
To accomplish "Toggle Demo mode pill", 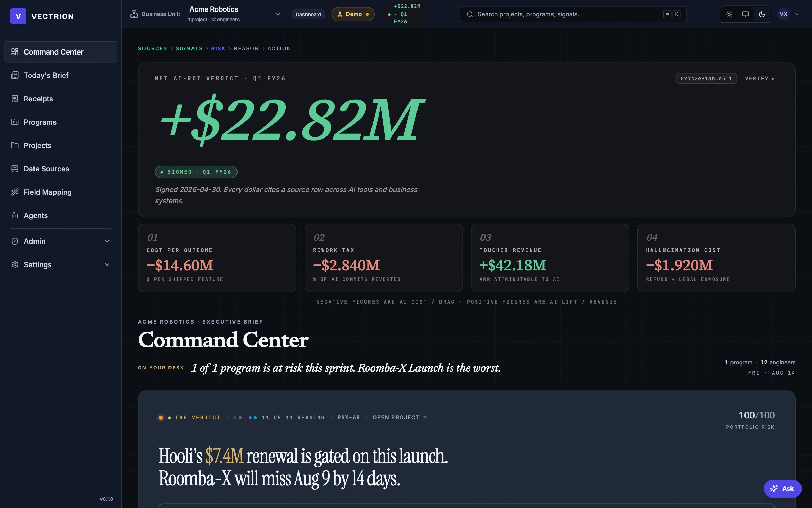I will pos(353,14).
